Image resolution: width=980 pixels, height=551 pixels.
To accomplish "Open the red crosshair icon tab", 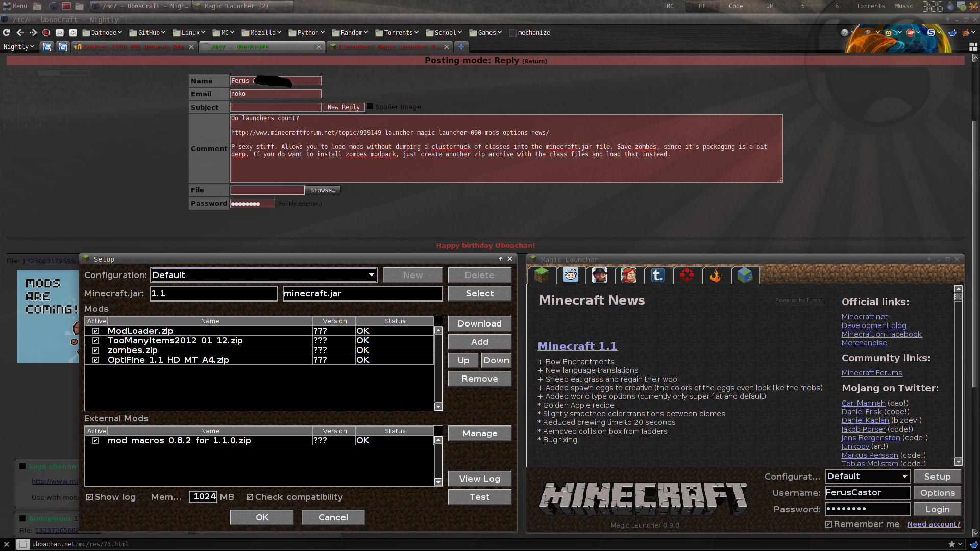I will 687,275.
